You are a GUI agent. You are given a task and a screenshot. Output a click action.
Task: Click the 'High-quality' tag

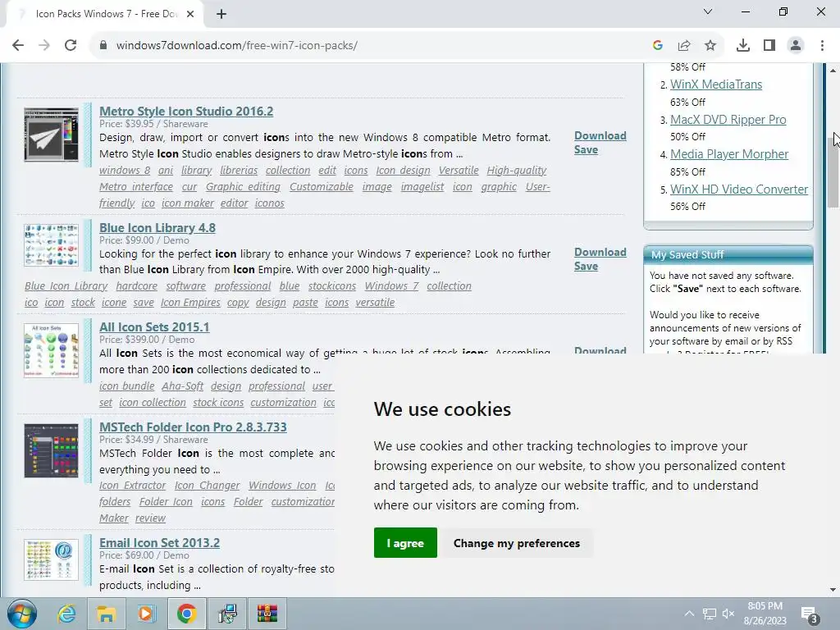pyautogui.click(x=517, y=171)
